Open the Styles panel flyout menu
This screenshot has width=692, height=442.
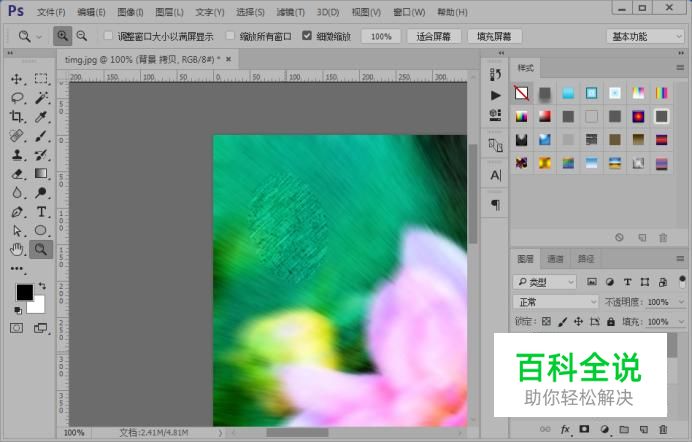[680, 67]
